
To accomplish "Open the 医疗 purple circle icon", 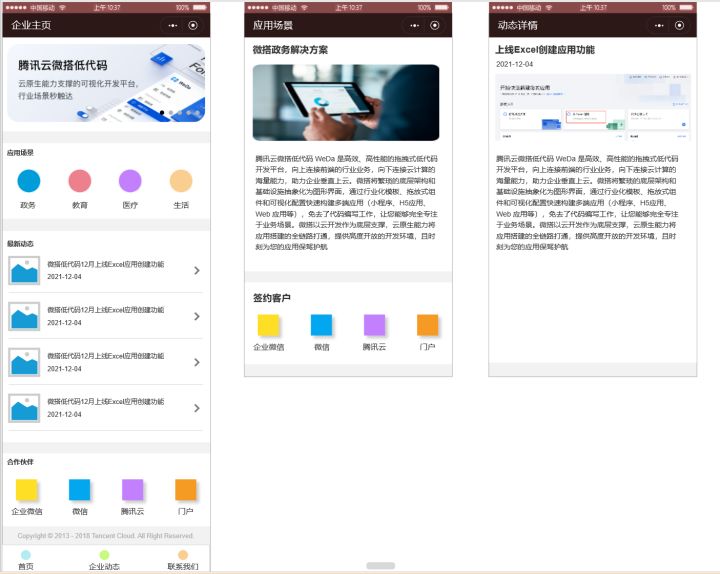I will tap(130, 180).
